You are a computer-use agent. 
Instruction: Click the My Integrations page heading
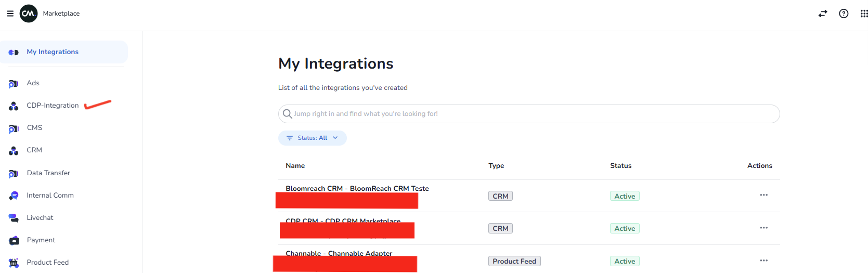[336, 63]
